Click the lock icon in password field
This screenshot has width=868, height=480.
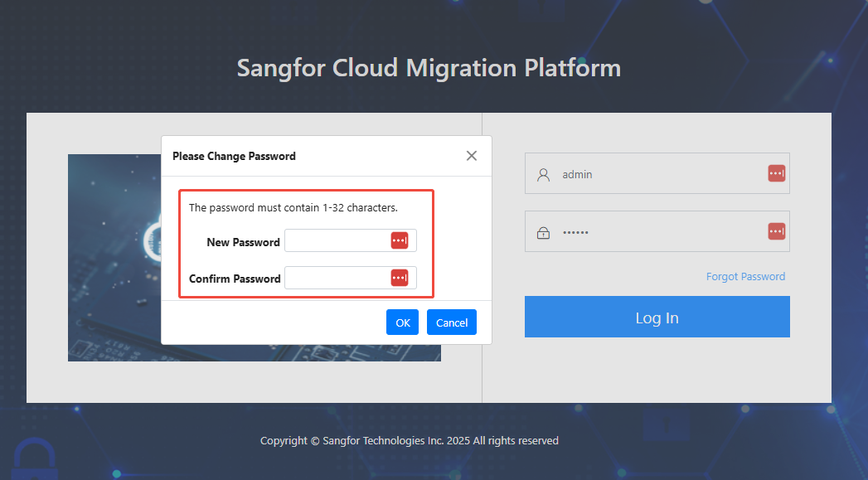(544, 233)
